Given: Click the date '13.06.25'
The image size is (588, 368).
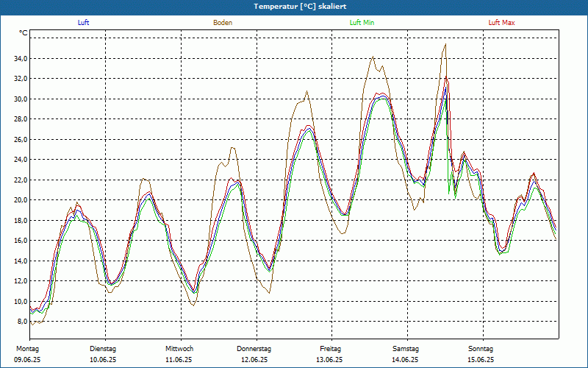Looking at the screenshot, I should pos(329,360).
